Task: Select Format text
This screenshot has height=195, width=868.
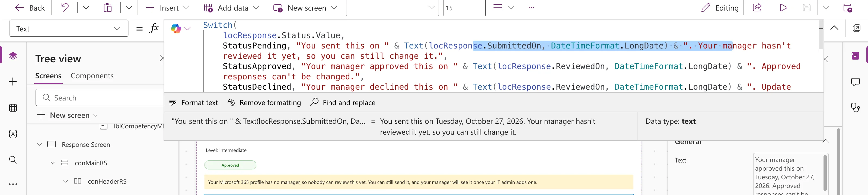Action: tap(193, 103)
